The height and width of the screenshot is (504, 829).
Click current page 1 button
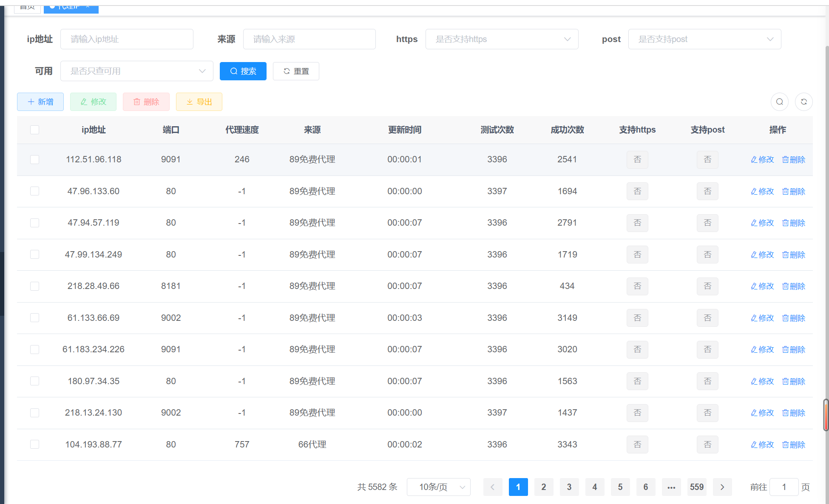coord(518,487)
